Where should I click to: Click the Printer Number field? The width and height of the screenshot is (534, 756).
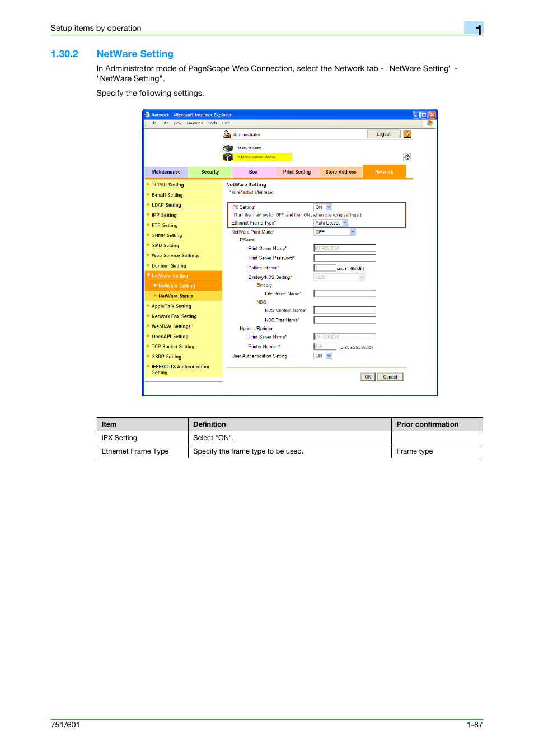pos(325,347)
